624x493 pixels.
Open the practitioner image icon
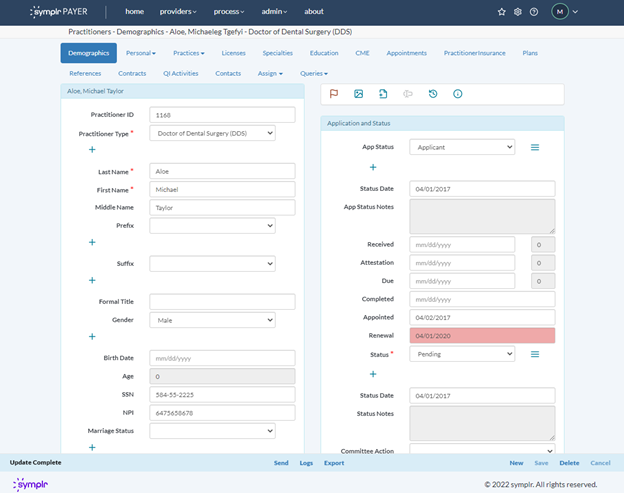359,94
